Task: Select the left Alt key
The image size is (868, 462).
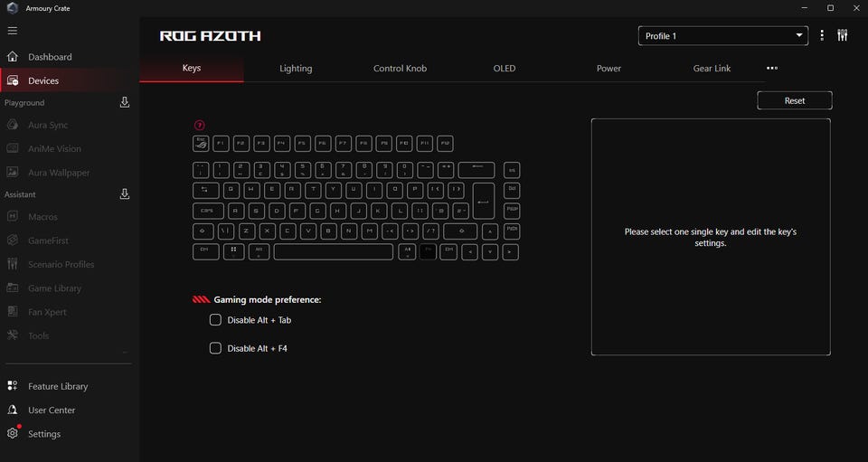Action: [x=259, y=251]
